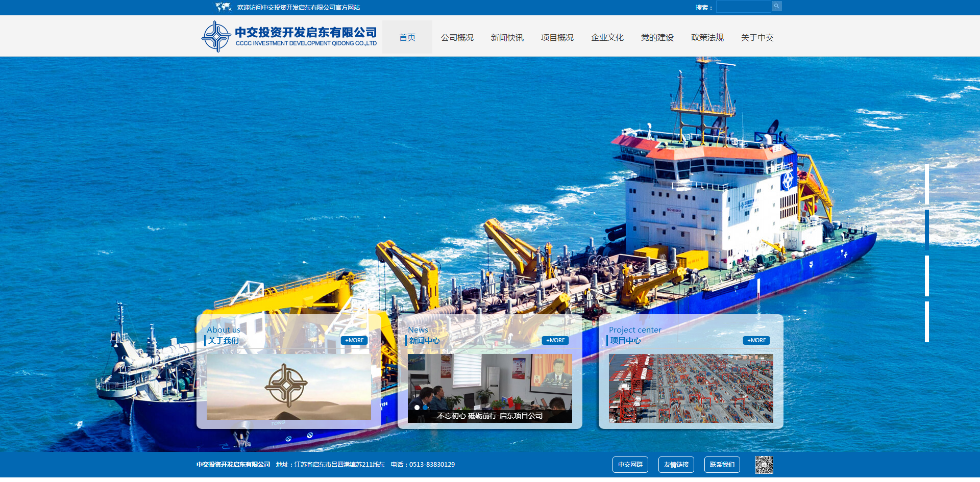Go to 新闻快讯 news section
980x482 pixels.
pyautogui.click(x=507, y=37)
